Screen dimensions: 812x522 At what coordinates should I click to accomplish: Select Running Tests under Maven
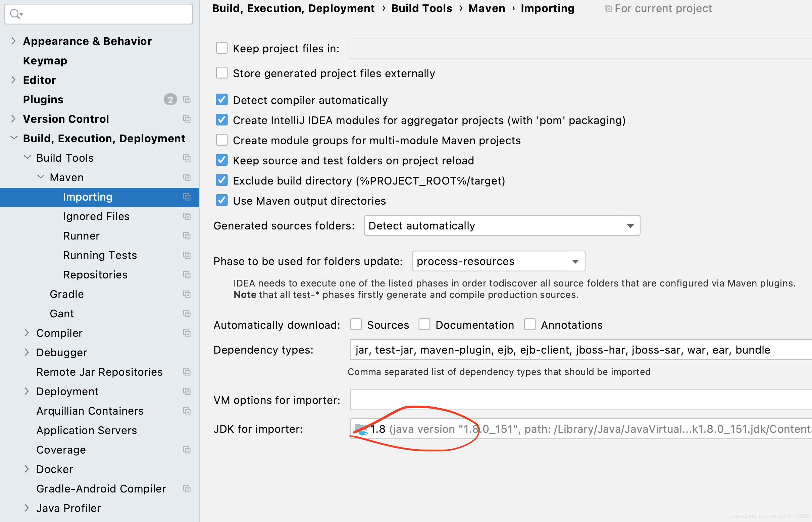coord(100,255)
